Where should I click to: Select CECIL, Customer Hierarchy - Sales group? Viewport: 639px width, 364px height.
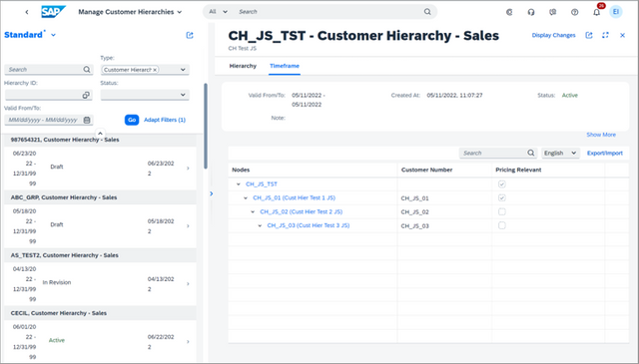click(100, 313)
